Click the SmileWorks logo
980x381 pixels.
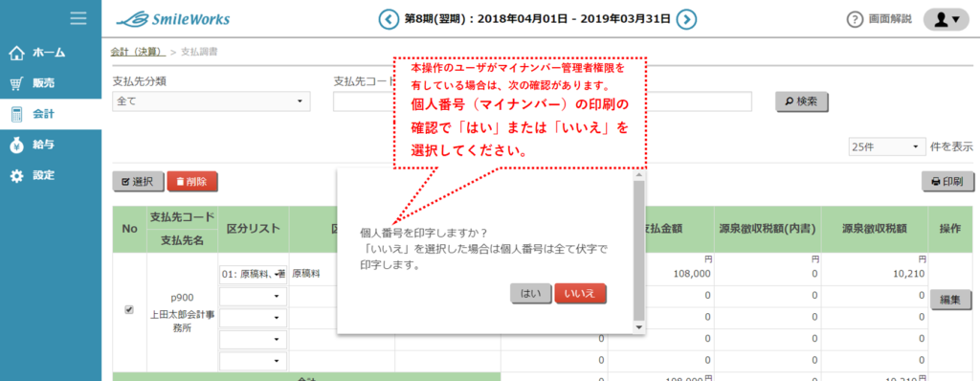pos(172,19)
